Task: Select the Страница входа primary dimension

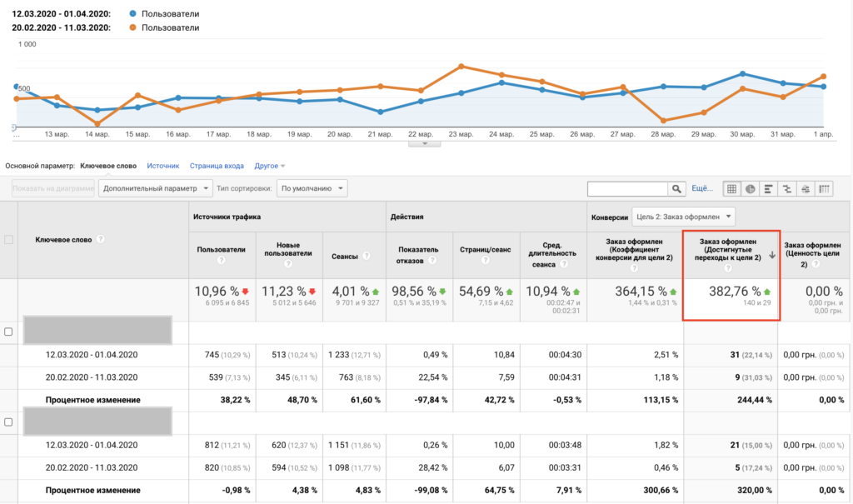Action: pos(217,166)
